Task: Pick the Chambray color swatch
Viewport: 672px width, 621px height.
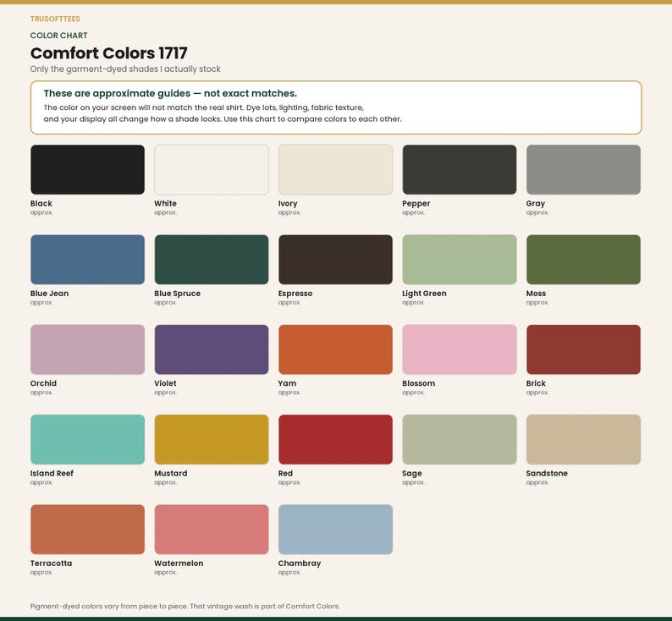Action: pyautogui.click(x=335, y=530)
